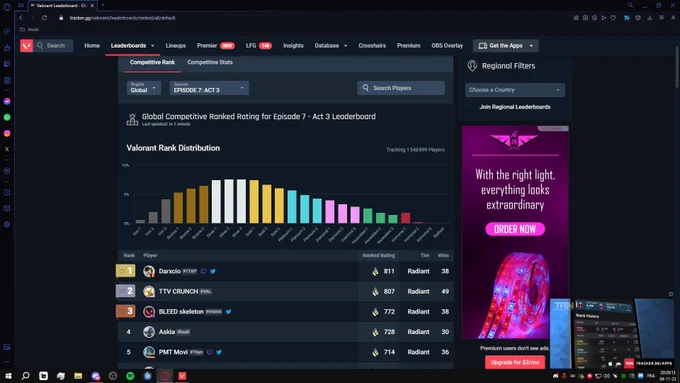Screen dimensions: 680x383
Task: Open X (Twitter) in the browser sidebar
Action: (x=7, y=149)
